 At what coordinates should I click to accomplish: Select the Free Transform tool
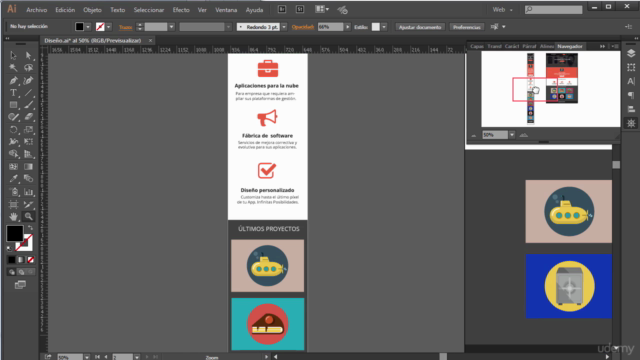tap(28, 142)
